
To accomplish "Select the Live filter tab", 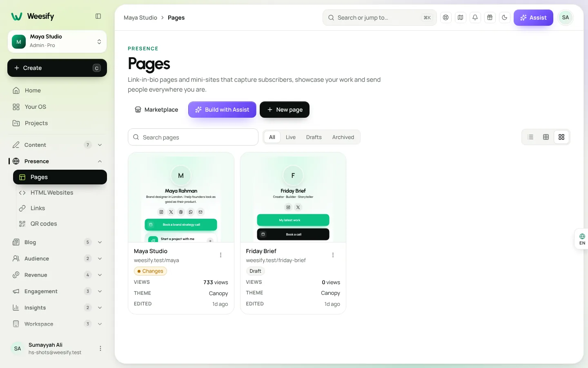I will pyautogui.click(x=291, y=137).
